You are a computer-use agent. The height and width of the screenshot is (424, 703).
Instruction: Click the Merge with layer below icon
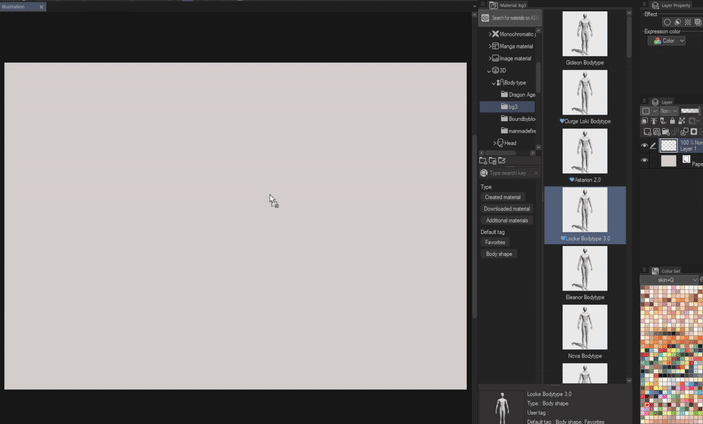coord(684,132)
